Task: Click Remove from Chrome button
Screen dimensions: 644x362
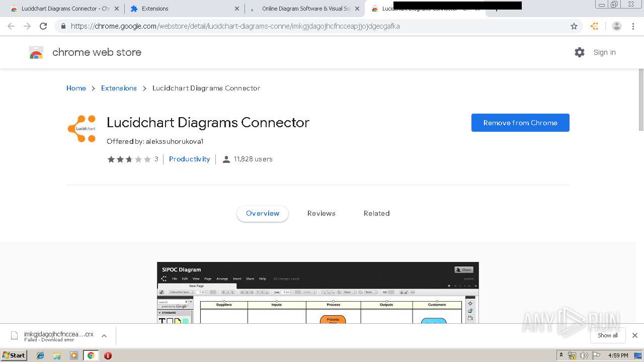Action: (x=520, y=123)
